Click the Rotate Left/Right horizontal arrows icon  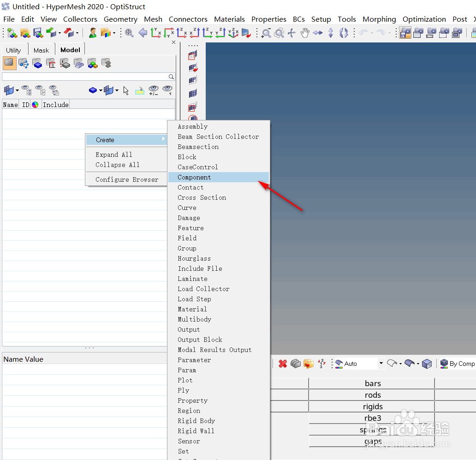tap(318, 33)
